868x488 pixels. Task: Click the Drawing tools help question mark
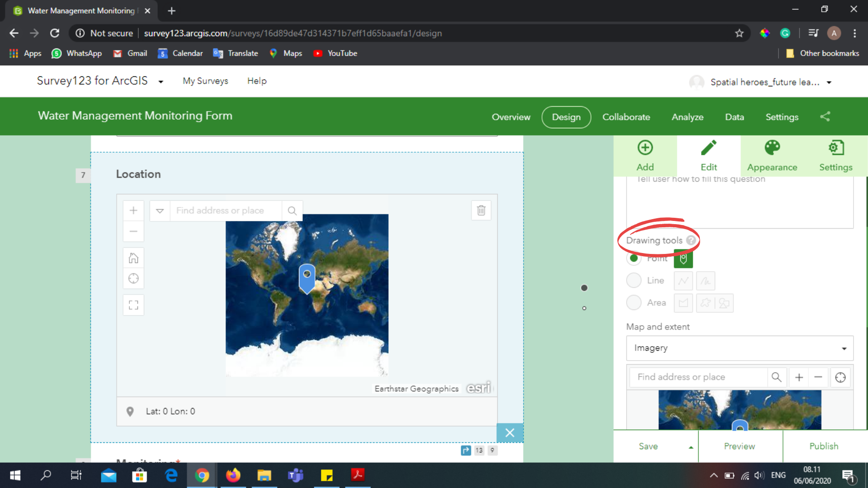[x=691, y=240]
